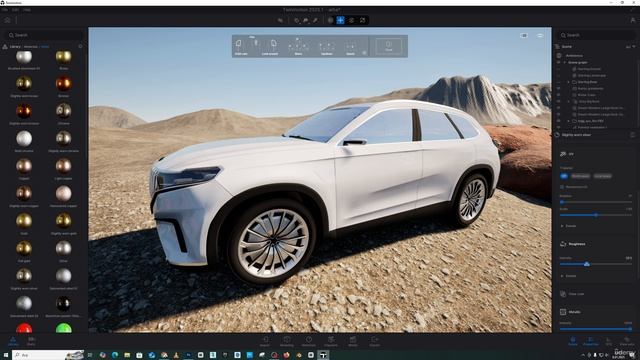The width and height of the screenshot is (640, 360).
Task: Click the Scale slider in UV section
Action: [596, 215]
